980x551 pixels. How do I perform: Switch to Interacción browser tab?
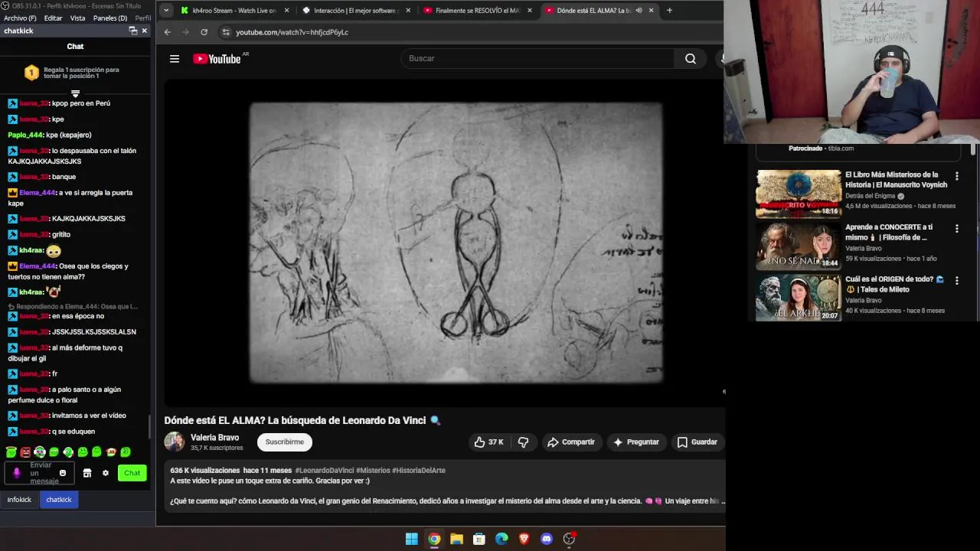(x=356, y=11)
